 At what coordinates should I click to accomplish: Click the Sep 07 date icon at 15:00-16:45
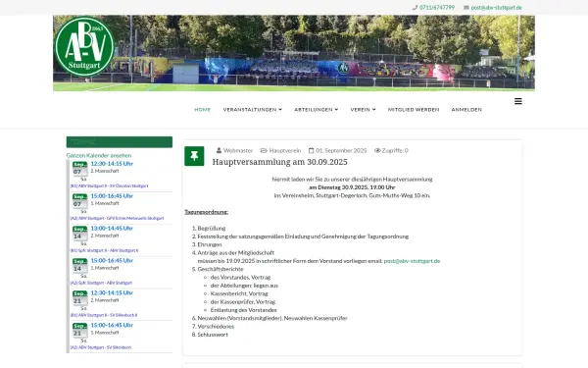tap(80, 201)
